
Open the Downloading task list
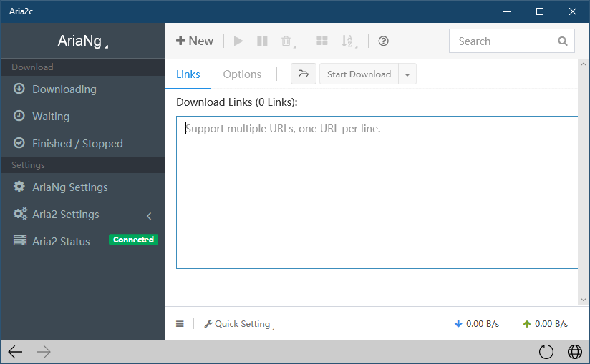click(83, 89)
